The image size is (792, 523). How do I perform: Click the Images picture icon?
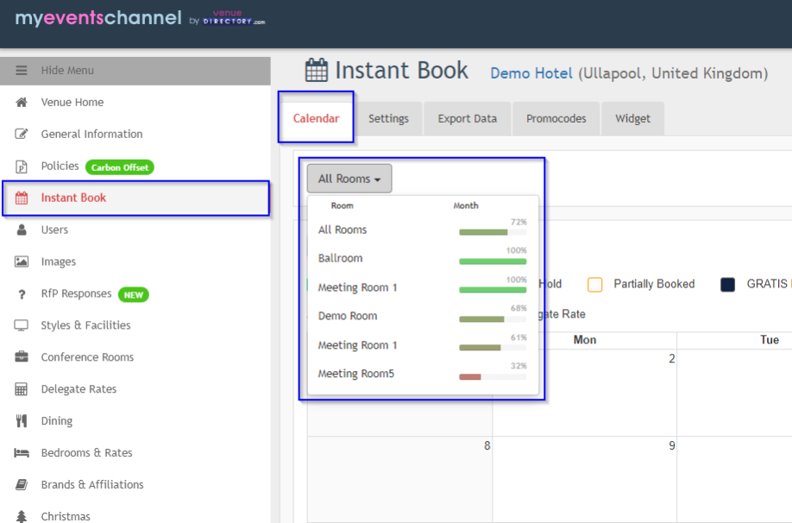[x=21, y=261]
